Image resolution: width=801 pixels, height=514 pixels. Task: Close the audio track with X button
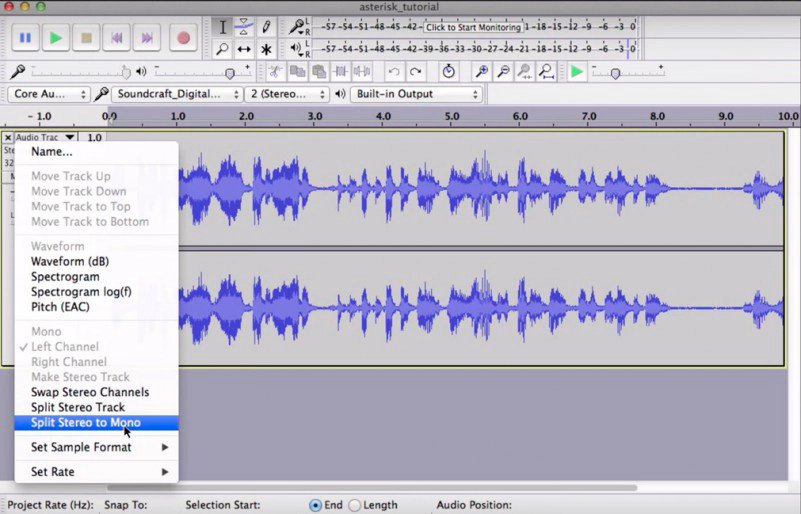[x=8, y=137]
